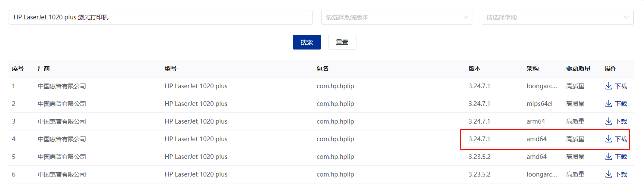Click 中国惠普有限公司 vendor in row 5
The image size is (644, 186).
[x=62, y=157]
